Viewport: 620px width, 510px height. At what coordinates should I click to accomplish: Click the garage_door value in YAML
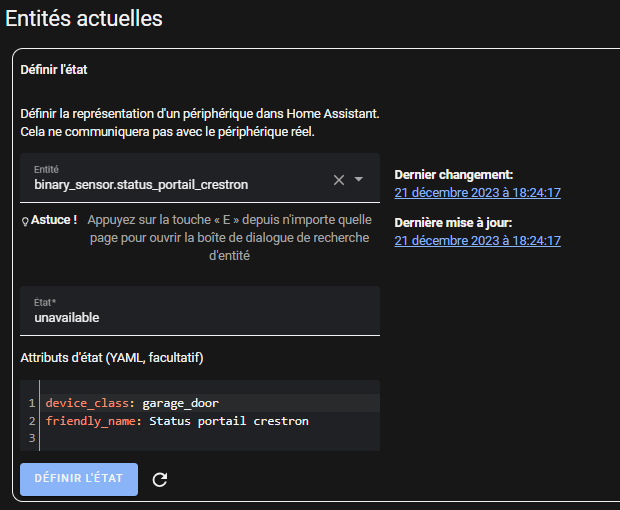tap(180, 403)
